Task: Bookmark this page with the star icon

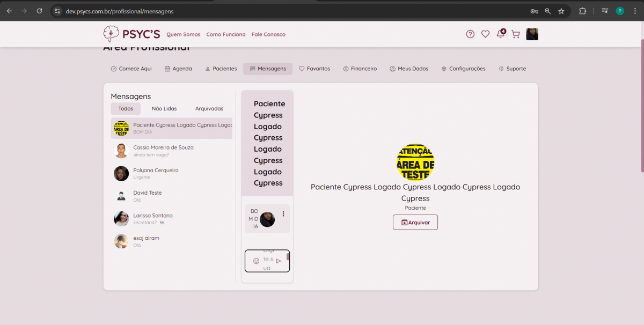Action: (x=561, y=11)
